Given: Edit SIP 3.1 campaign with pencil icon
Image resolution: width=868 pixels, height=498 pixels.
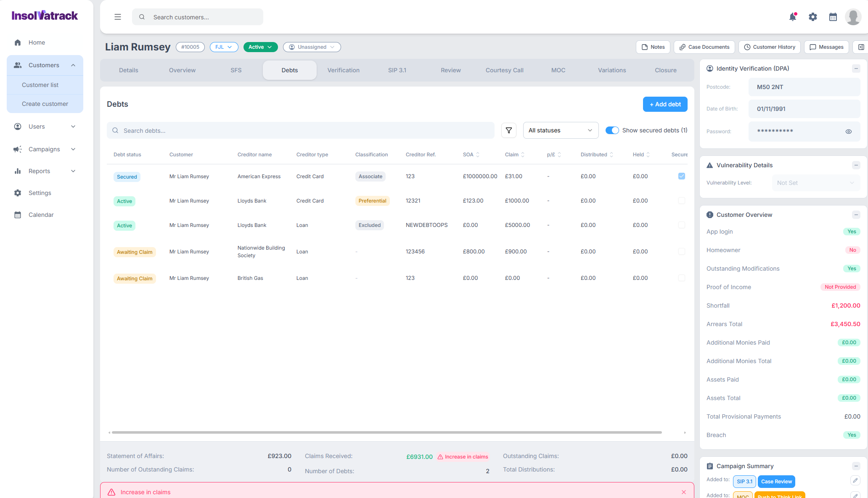Looking at the screenshot, I should pos(855,480).
